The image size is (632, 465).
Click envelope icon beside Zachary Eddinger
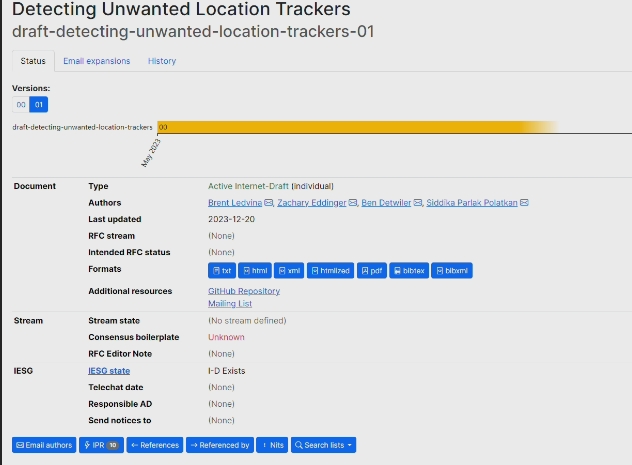353,203
